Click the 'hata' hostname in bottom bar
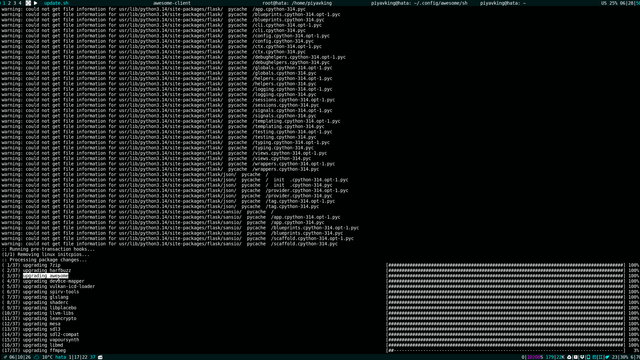 coord(60,357)
